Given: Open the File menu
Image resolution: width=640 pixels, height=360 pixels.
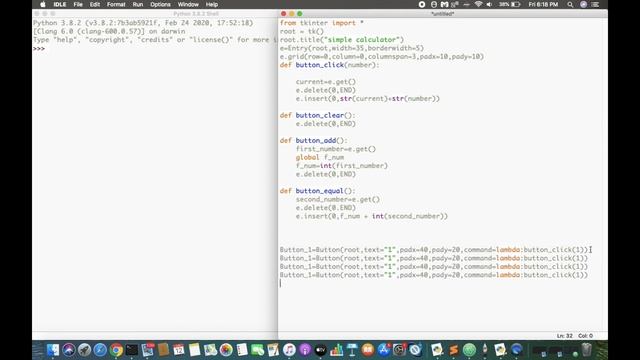Looking at the screenshot, I should point(78,4).
